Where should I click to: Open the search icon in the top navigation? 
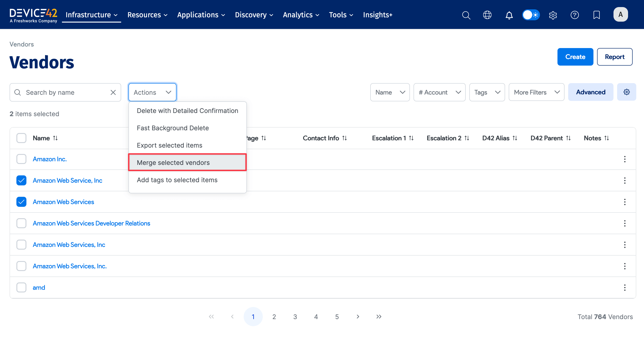pos(466,15)
